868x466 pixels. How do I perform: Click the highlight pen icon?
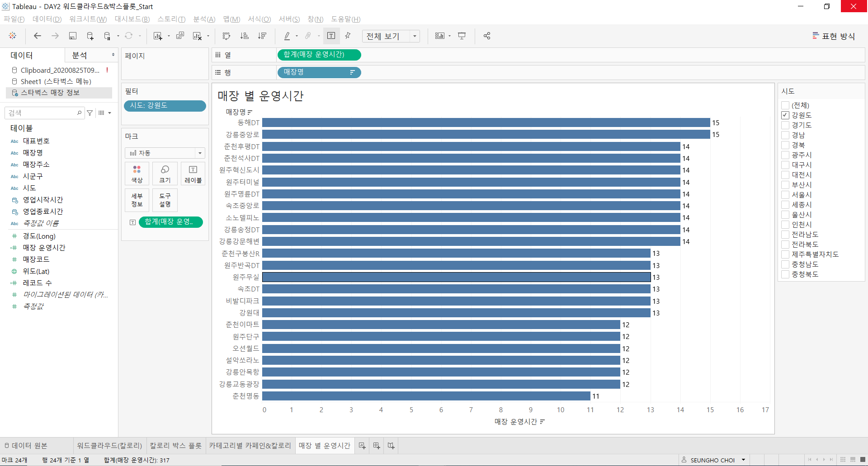coord(287,36)
